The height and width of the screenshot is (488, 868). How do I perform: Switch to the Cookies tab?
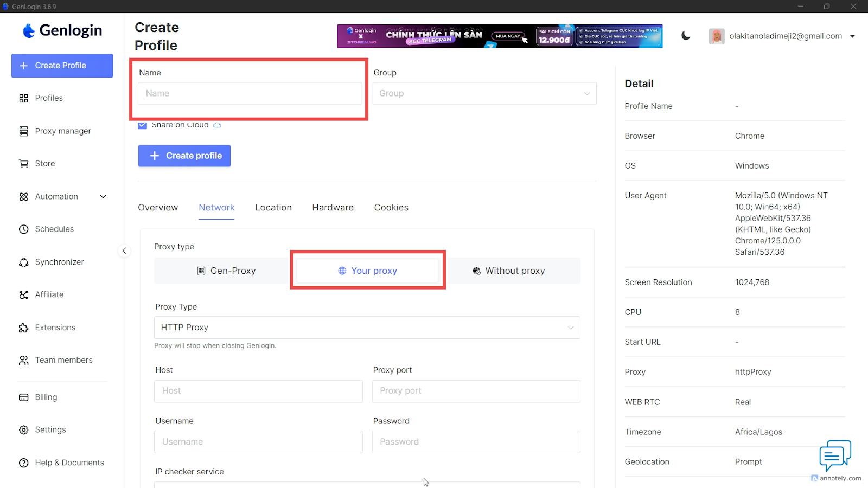391,208
